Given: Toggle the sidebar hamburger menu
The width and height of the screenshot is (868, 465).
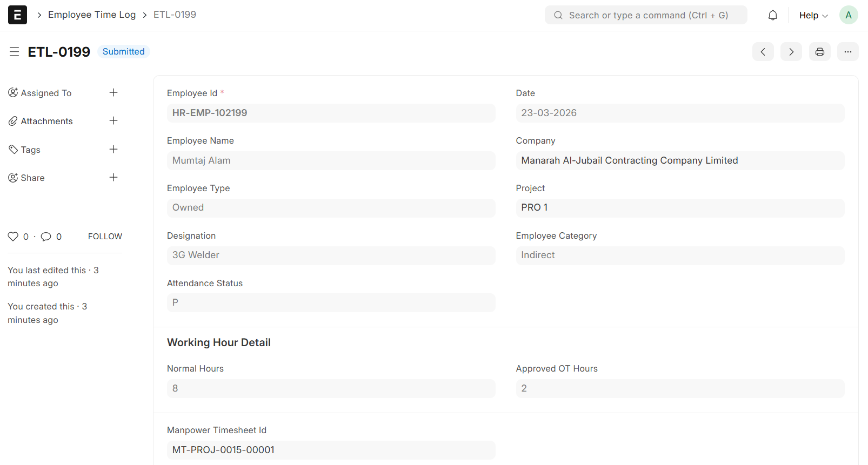Looking at the screenshot, I should coord(15,52).
